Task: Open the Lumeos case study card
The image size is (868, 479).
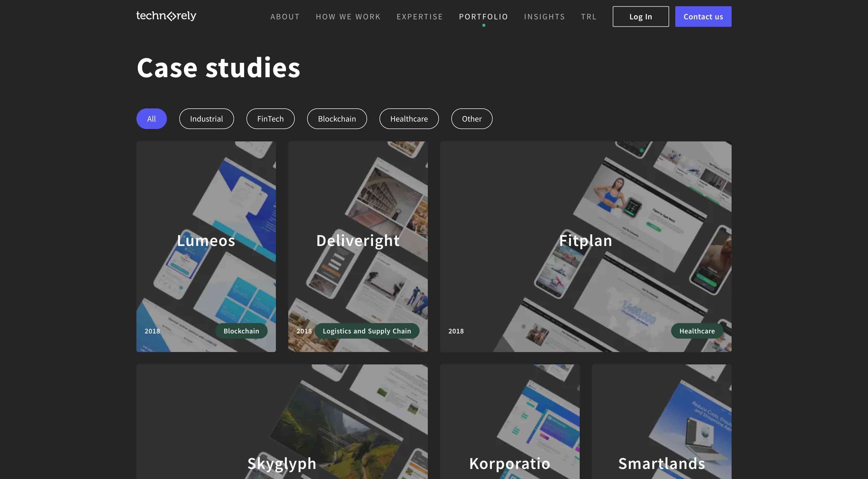Action: (206, 240)
